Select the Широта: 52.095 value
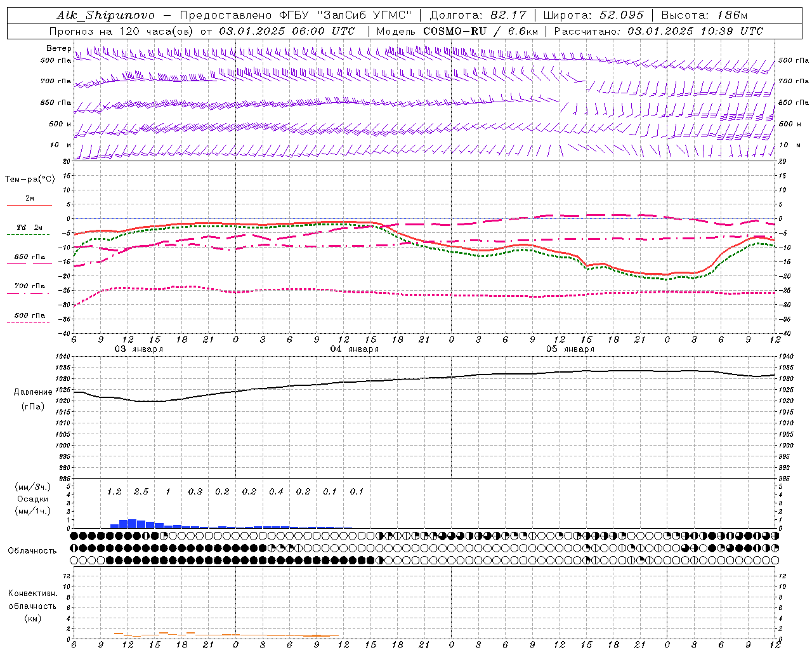The width and height of the screenshot is (812, 650). pyautogui.click(x=594, y=15)
